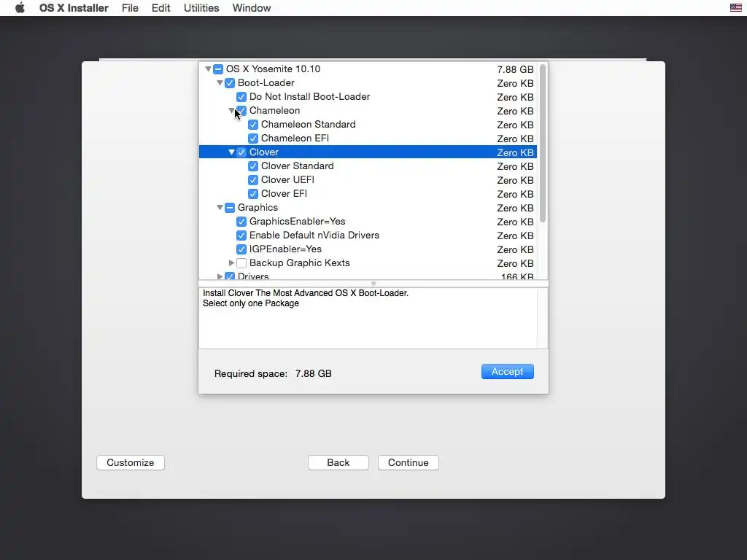Uncheck IGPEnabler=Yes option
The width and height of the screenshot is (747, 560).
coord(241,249)
